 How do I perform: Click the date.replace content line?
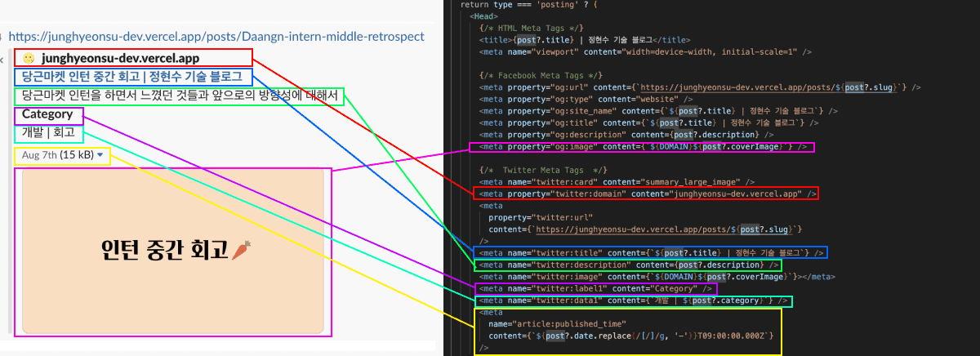coord(630,336)
